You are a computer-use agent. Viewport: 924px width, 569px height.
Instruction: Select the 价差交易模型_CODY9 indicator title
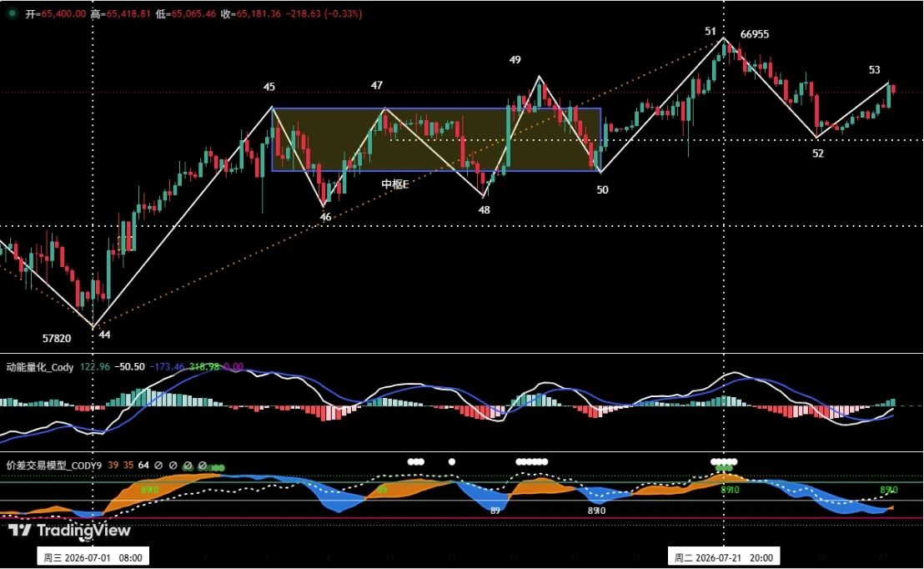click(x=53, y=466)
